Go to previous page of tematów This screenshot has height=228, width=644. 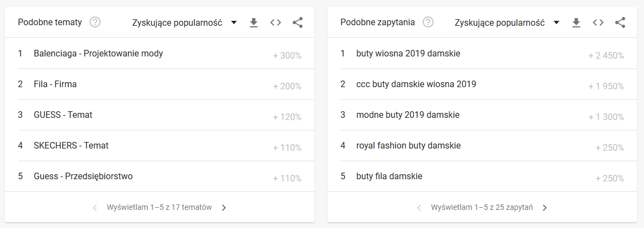click(x=95, y=208)
